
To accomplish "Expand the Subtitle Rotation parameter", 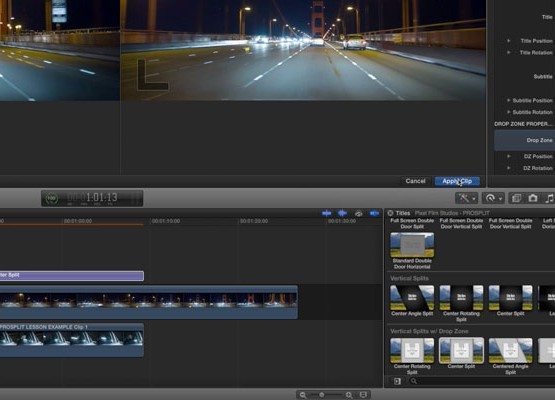I will click(x=509, y=112).
